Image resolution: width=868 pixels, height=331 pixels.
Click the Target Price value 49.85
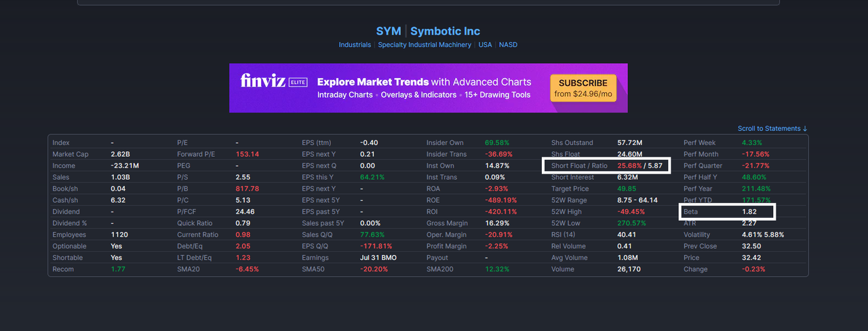(627, 189)
